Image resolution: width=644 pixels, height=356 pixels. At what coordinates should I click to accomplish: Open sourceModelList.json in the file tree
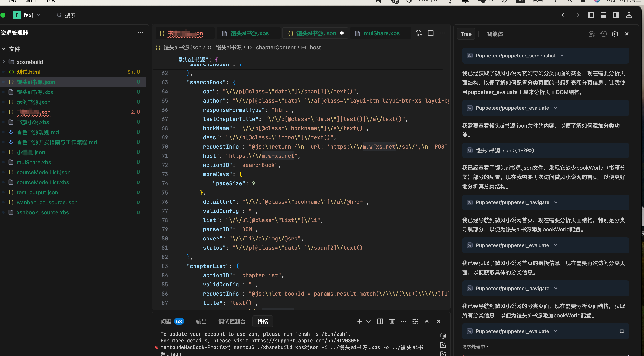[x=43, y=172]
